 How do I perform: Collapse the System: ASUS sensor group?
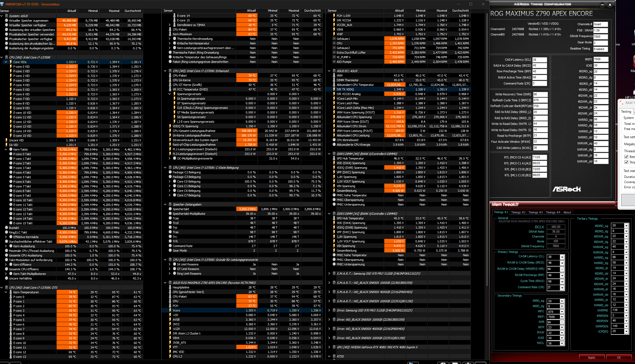click(x=2, y=16)
